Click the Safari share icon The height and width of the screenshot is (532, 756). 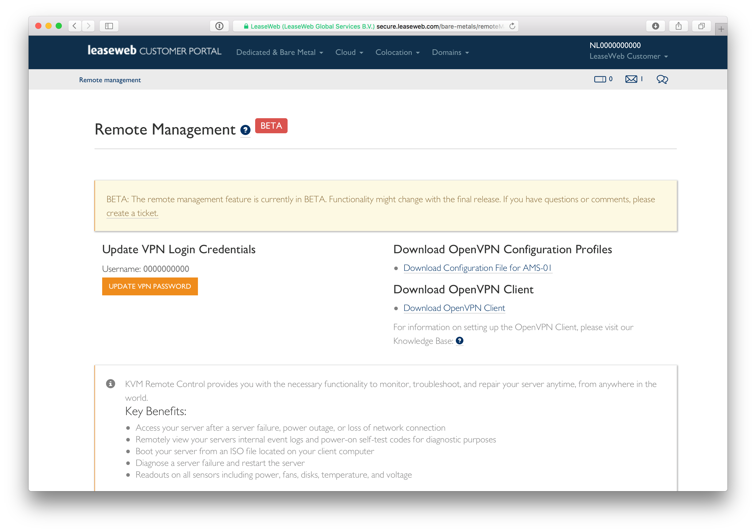(x=678, y=26)
